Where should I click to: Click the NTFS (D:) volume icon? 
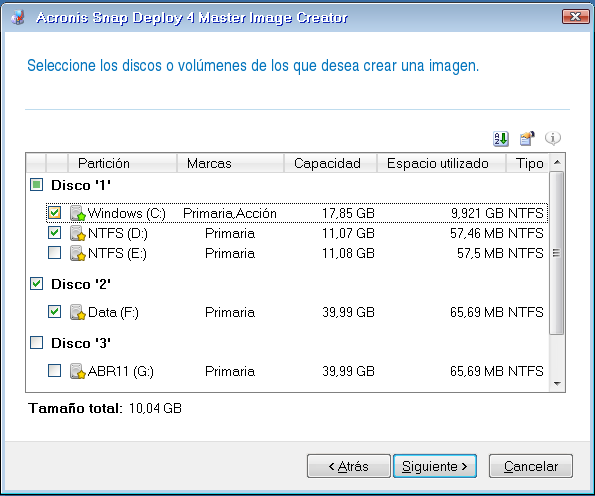77,233
